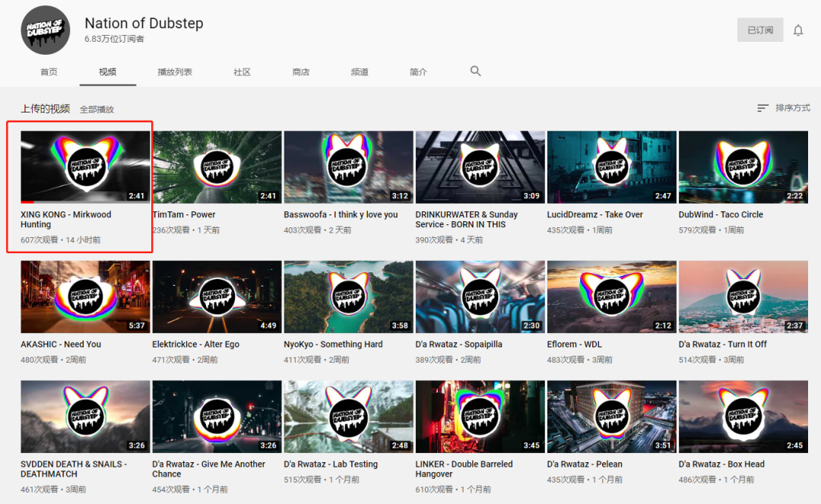Open the AKASHIC - Need You thumbnail
Viewport: 821px width, 504px height.
[85, 296]
